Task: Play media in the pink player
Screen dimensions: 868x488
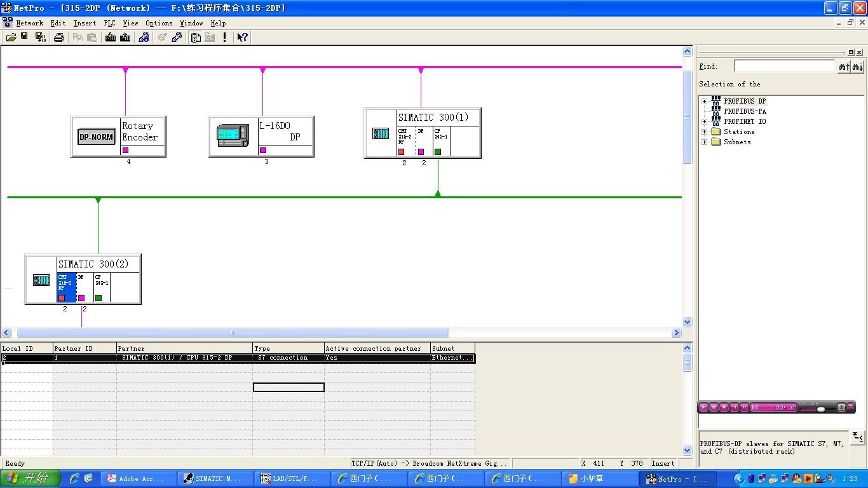Action: (703, 407)
